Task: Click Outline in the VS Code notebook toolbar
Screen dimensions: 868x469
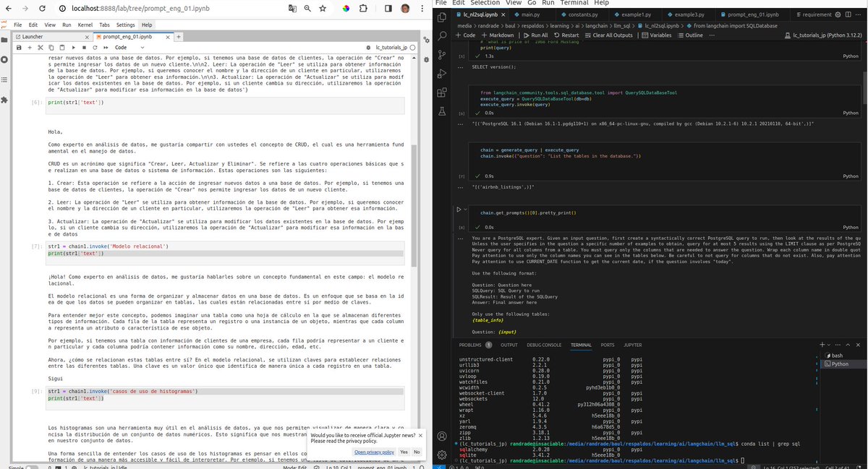Action: coord(690,35)
